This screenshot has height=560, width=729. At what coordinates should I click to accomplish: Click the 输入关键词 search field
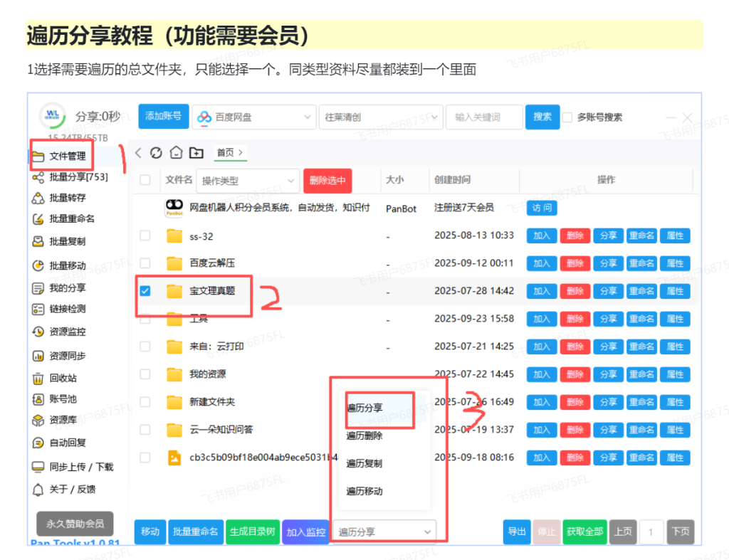point(483,117)
